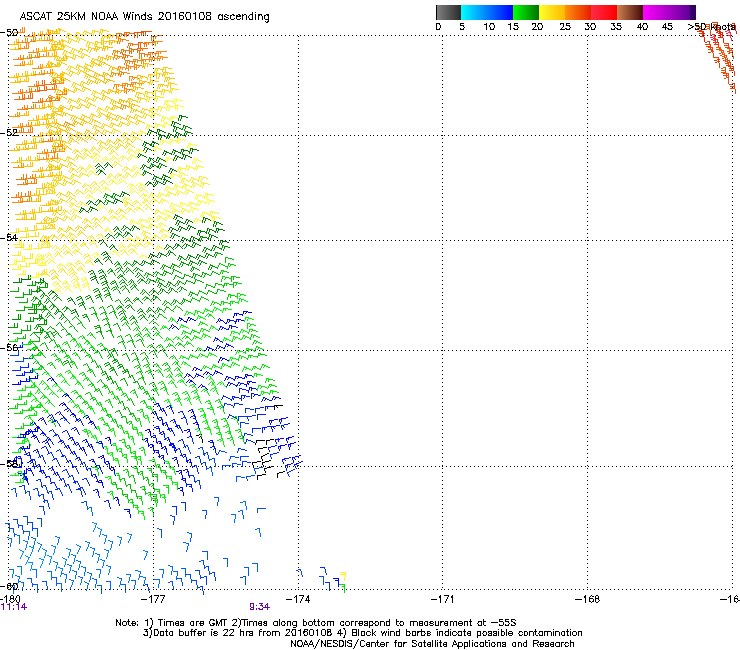The height and width of the screenshot is (650, 740).
Task: Click the '-177' longitude axis label
Action: 153,599
